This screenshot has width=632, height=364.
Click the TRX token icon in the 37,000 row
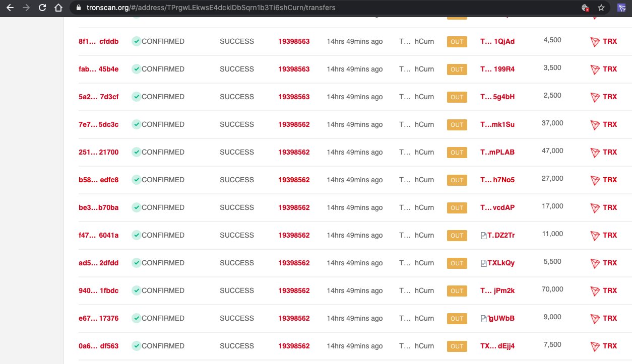tap(595, 125)
